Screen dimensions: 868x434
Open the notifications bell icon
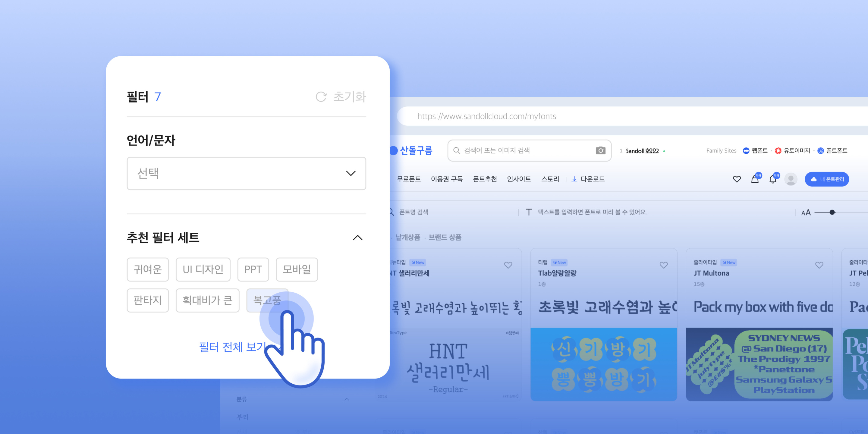click(773, 179)
